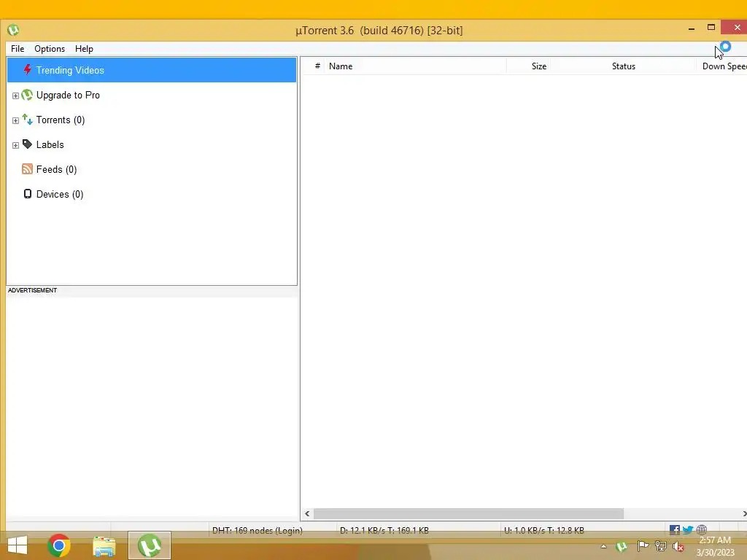Click the network tray icon
The height and width of the screenshot is (560, 747).
coord(660,546)
